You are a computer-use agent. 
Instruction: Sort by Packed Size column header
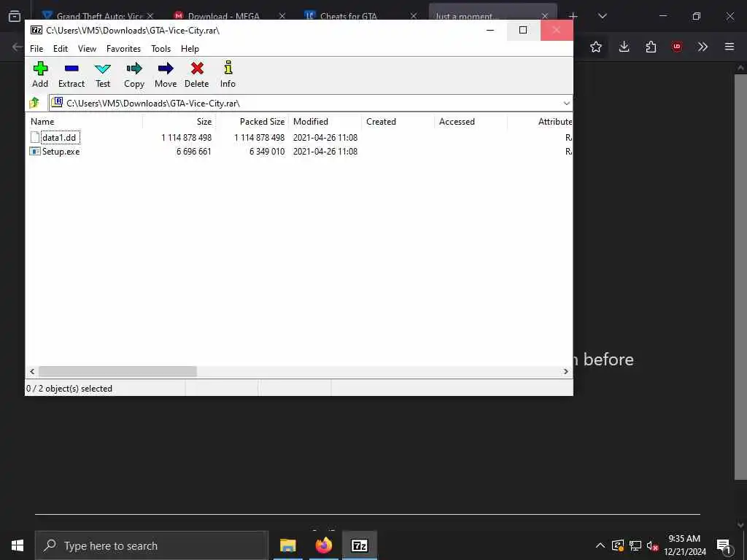[x=252, y=122]
